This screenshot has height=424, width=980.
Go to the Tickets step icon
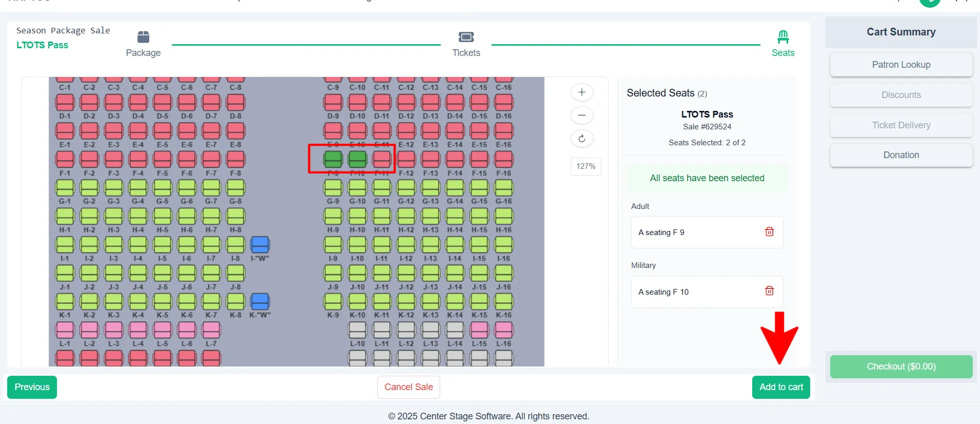[466, 37]
